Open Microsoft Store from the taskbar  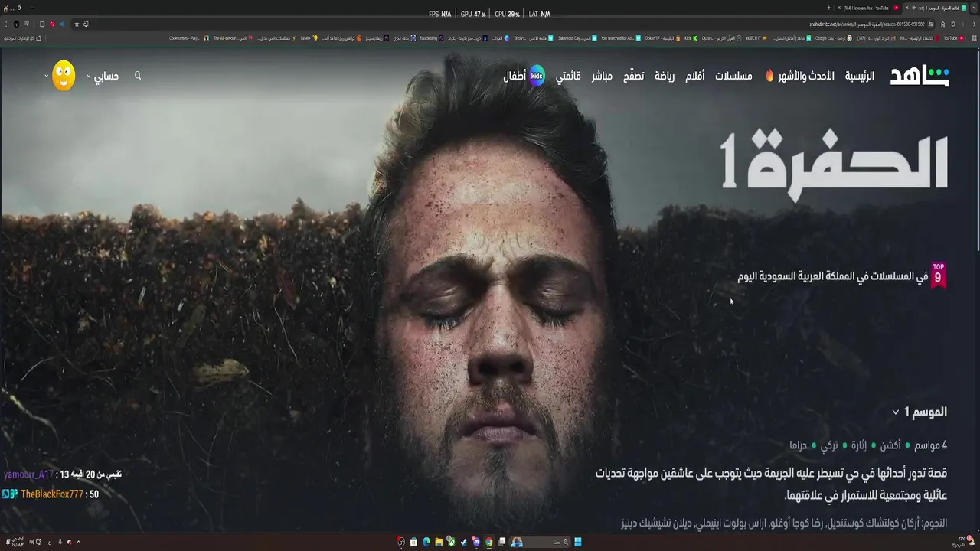pyautogui.click(x=413, y=542)
